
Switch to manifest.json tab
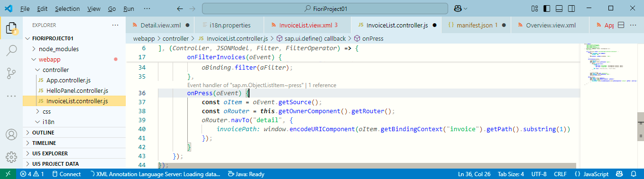click(x=476, y=25)
